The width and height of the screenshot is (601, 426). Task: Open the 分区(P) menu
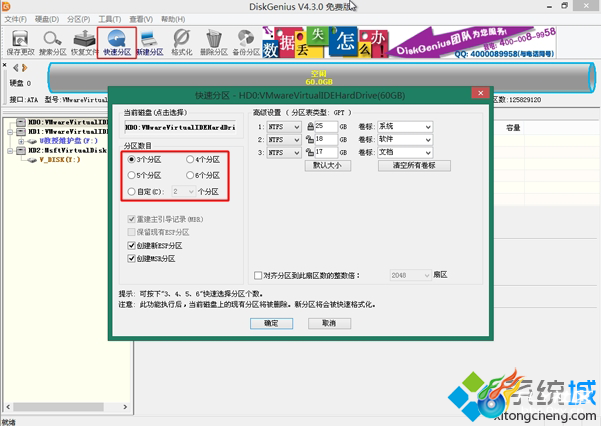pos(78,19)
